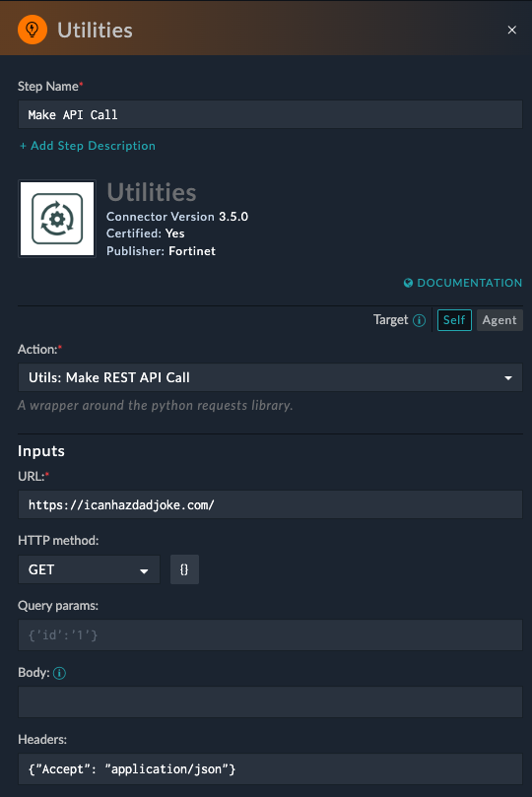532x797 pixels.
Task: Click the Query params input field
Action: click(270, 634)
